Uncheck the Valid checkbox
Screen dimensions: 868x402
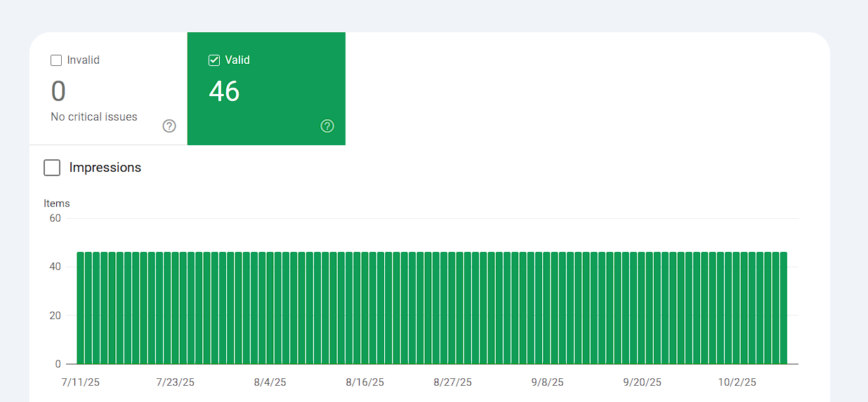[x=214, y=60]
